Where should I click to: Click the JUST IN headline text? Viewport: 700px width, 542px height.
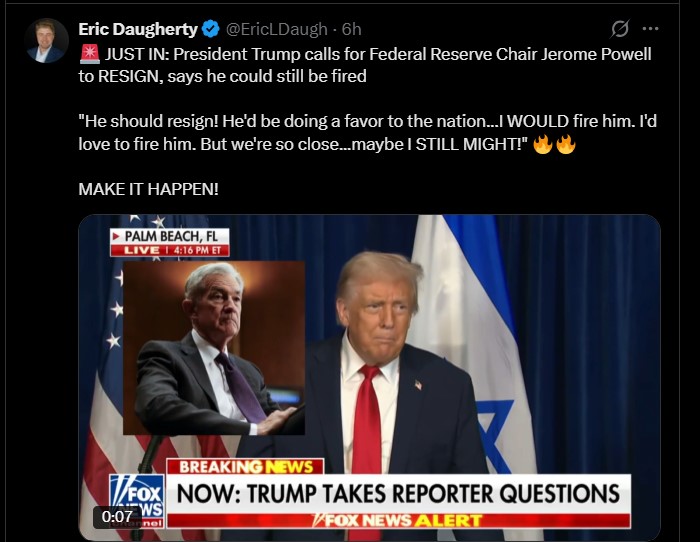pos(365,65)
